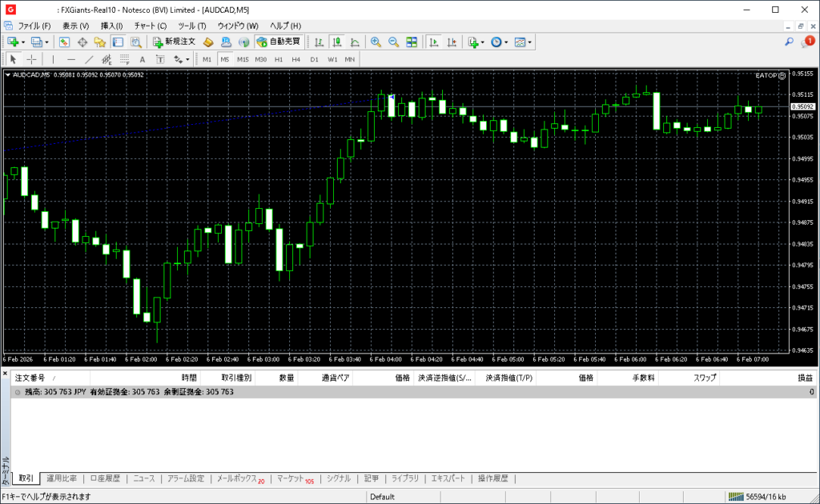Select the trendline drawing tool

tap(89, 59)
